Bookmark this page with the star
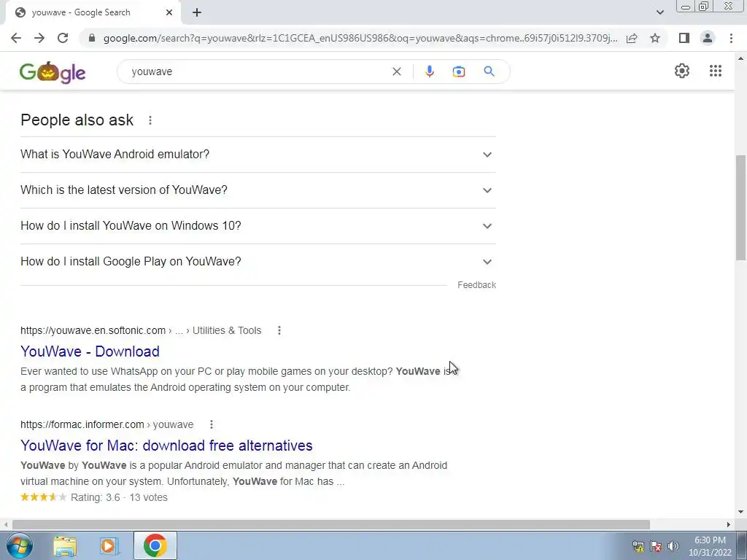The image size is (747, 560). pos(655,38)
